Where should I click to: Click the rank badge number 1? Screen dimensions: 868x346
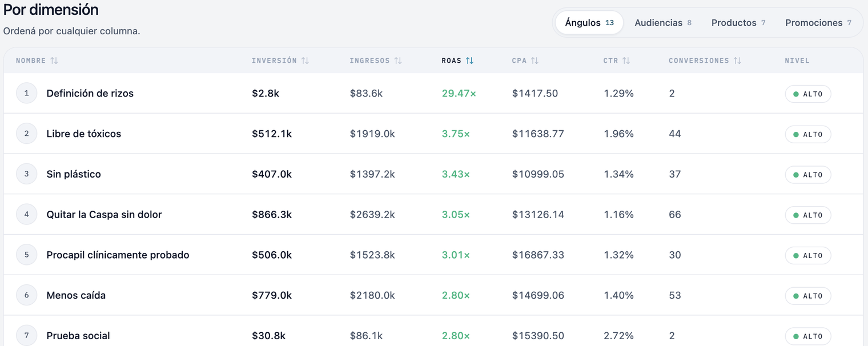(x=26, y=93)
